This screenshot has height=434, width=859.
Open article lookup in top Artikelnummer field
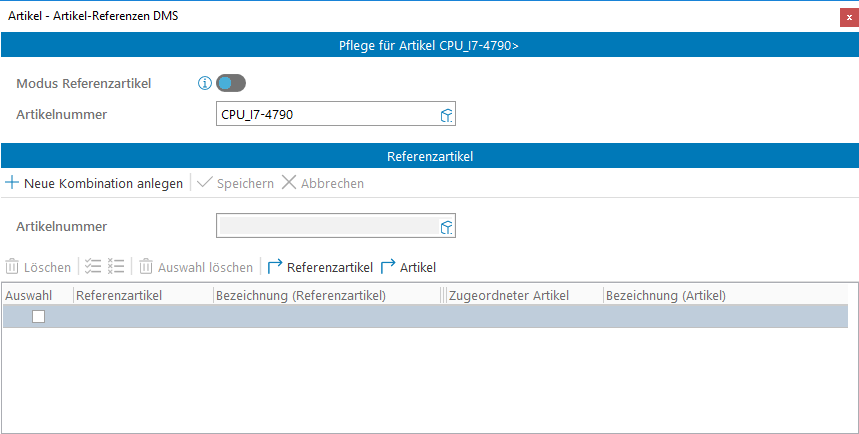coord(447,115)
